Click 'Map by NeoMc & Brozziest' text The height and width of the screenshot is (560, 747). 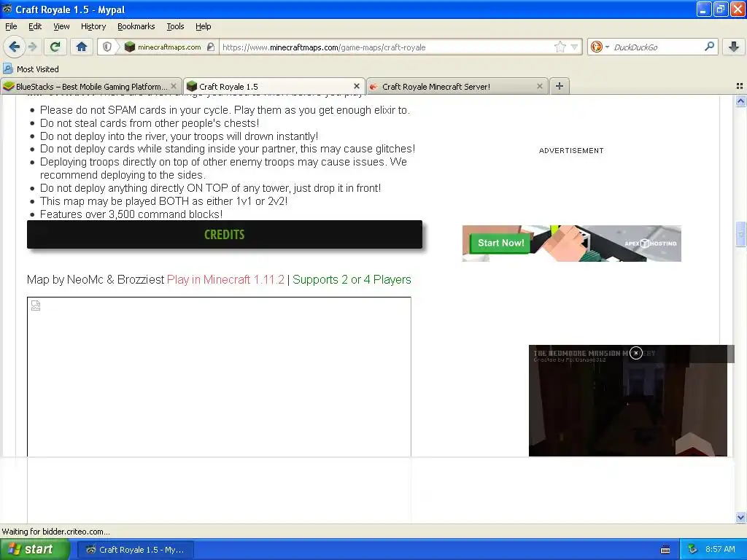coord(96,279)
